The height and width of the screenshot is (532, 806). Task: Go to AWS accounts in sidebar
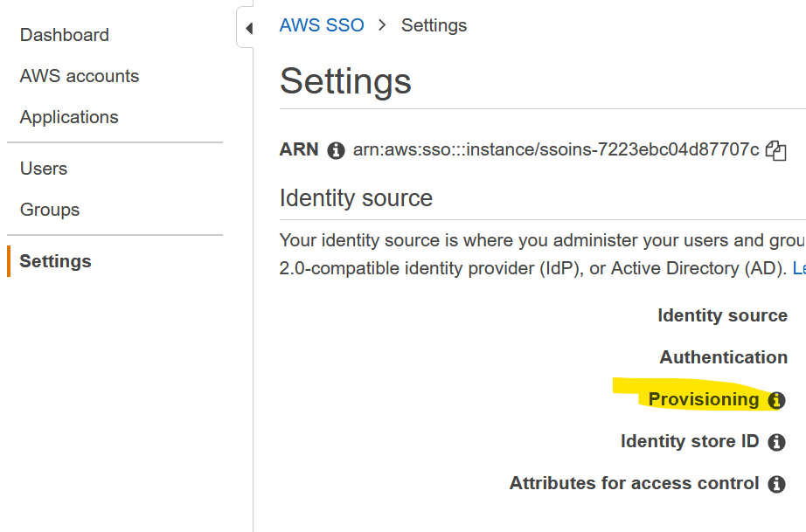coord(80,76)
